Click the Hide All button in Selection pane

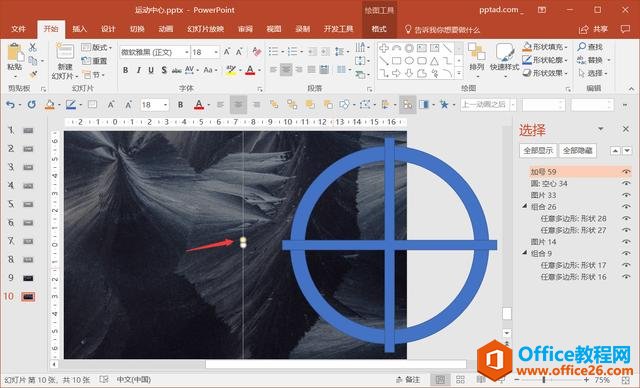click(578, 151)
